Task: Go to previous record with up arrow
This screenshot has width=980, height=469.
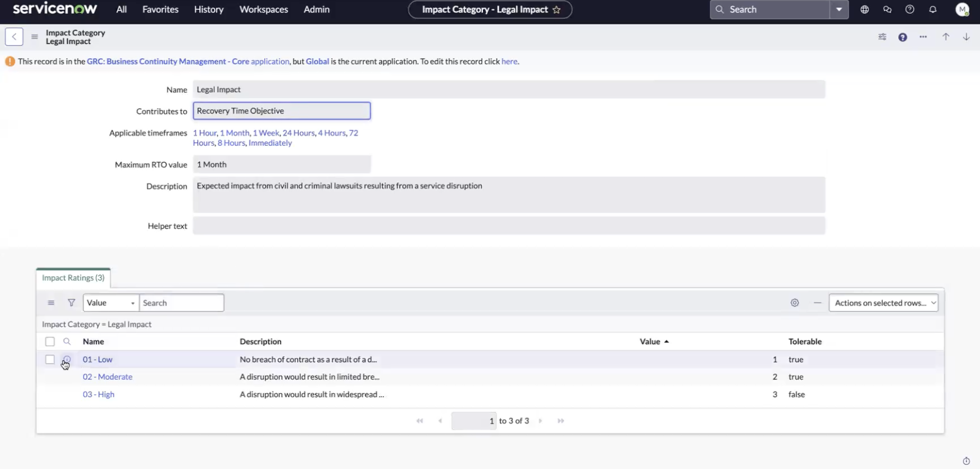Action: pyautogui.click(x=946, y=37)
